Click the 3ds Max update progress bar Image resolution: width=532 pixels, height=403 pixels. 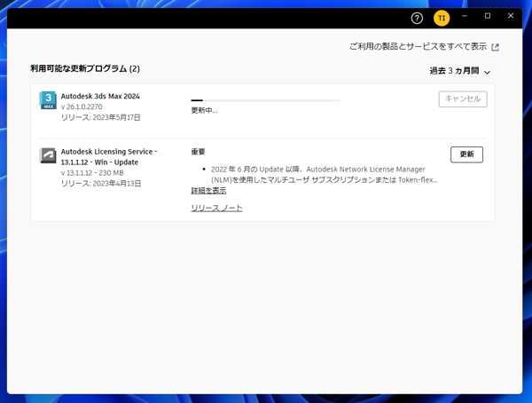[265, 100]
